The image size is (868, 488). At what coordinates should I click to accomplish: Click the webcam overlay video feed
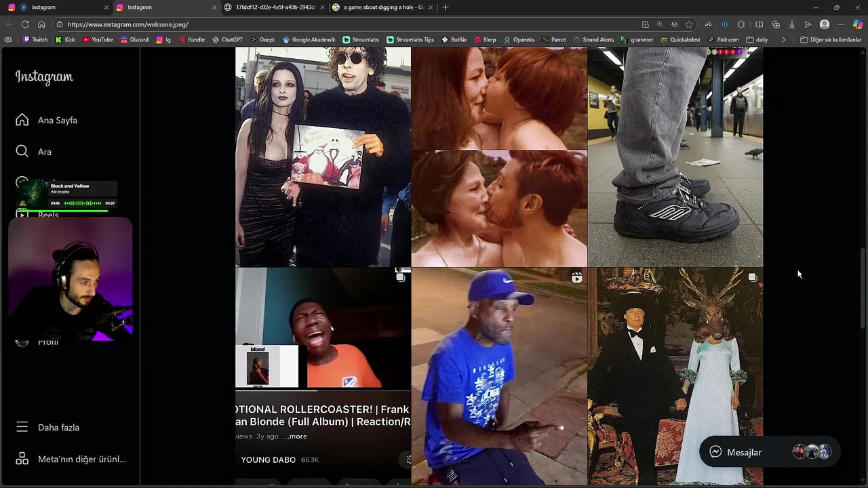click(71, 278)
